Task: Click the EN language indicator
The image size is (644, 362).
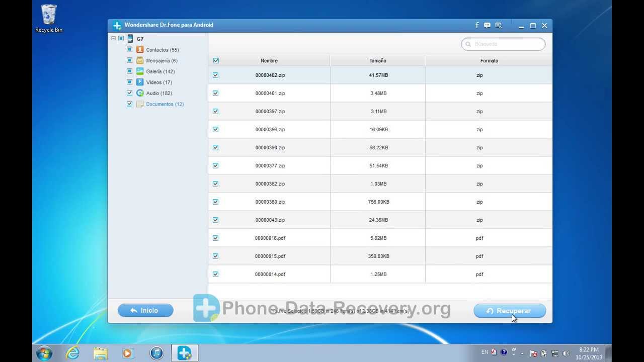Action: coord(485,352)
